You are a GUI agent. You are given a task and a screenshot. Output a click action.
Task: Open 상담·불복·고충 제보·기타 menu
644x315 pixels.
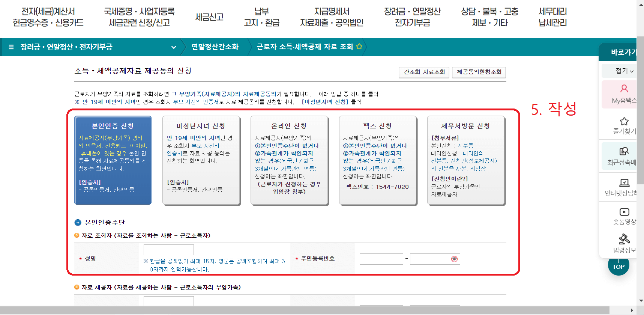489,17
